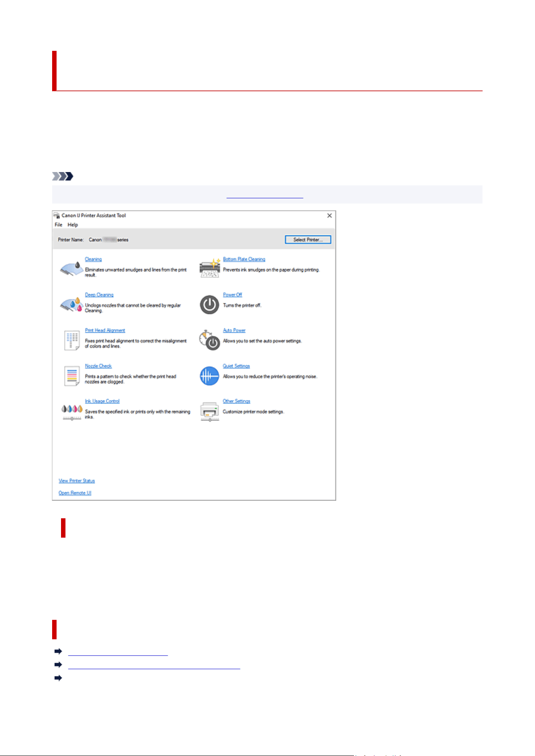The width and height of the screenshot is (535, 756).
Task: Click 'Allows you to reduce the printer's operating noise.' text
Action: tap(270, 376)
